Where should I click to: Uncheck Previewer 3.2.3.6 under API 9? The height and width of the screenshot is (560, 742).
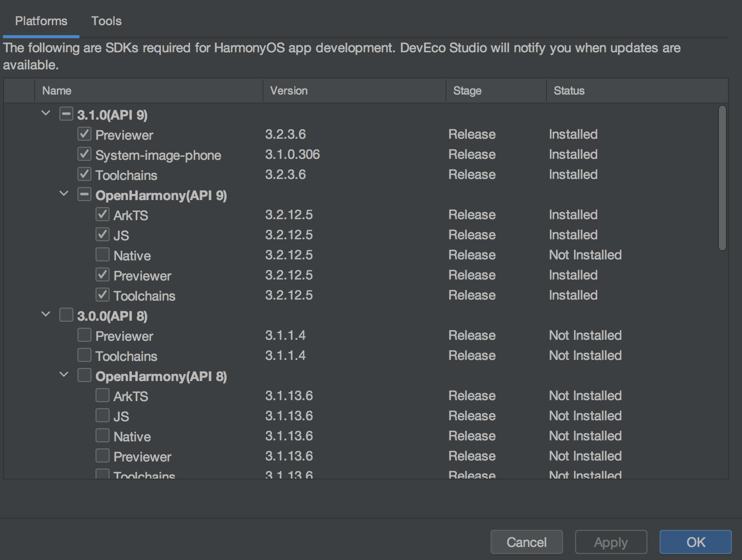(84, 134)
